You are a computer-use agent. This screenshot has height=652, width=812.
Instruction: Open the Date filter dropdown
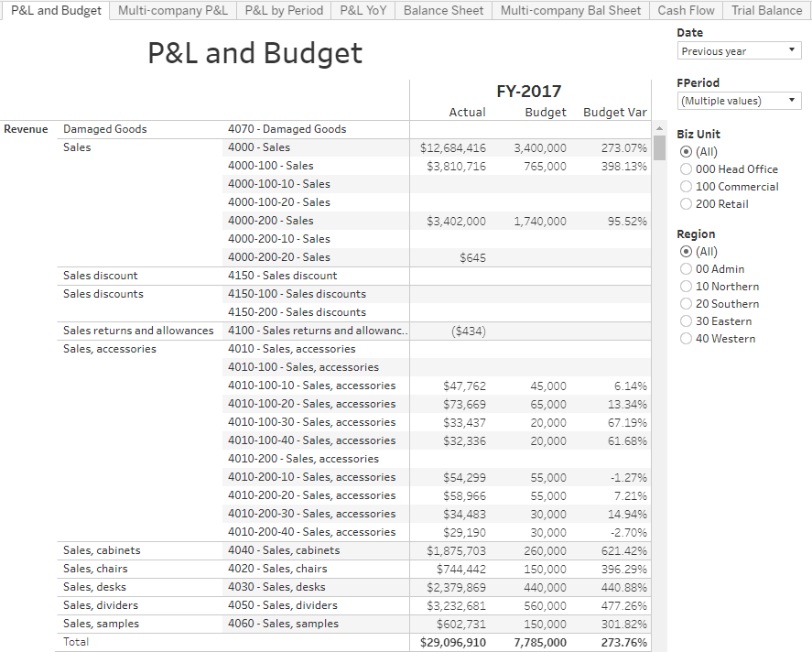coord(739,50)
